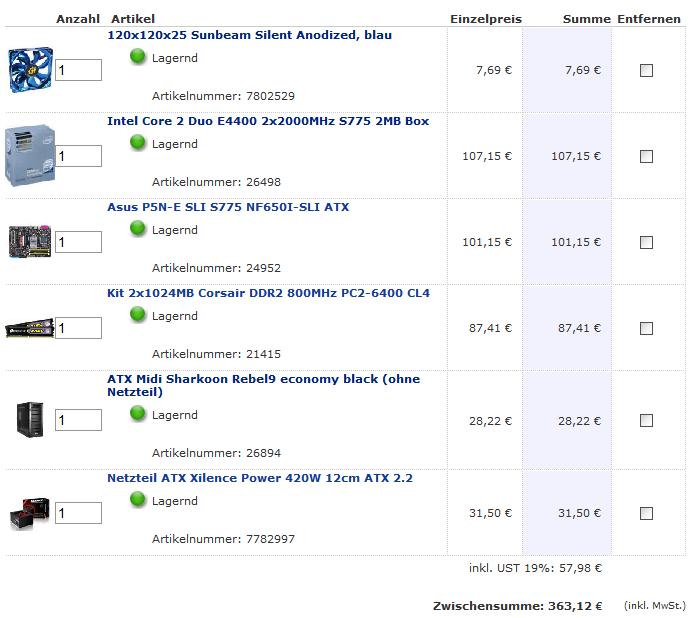This screenshot has width=700, height=618.
Task: Click the Anzahl column header
Action: coord(78,19)
